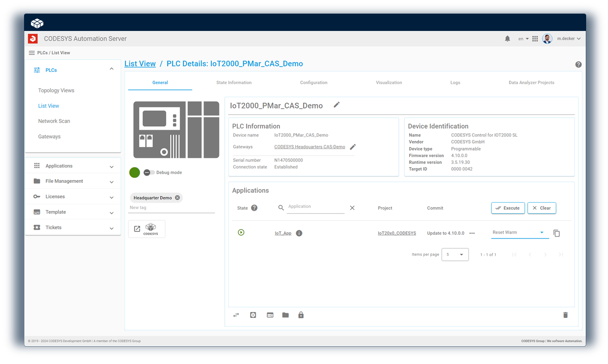Click the transfer arrows icon in Applications toolbar

236,315
